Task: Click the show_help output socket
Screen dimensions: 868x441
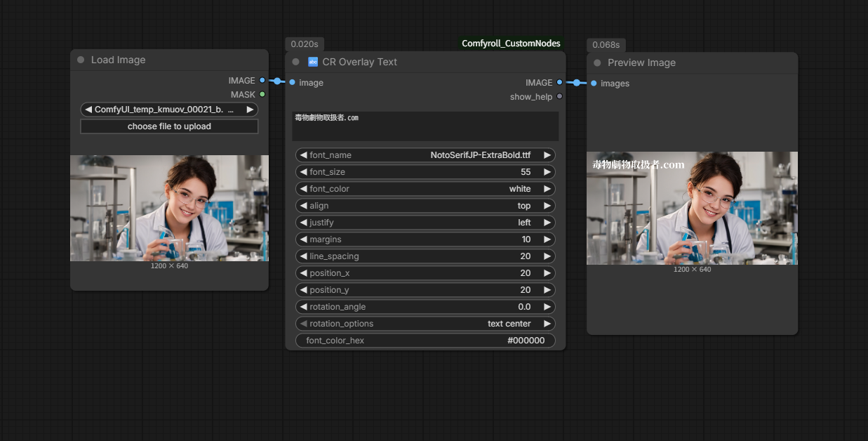Action: (559, 97)
